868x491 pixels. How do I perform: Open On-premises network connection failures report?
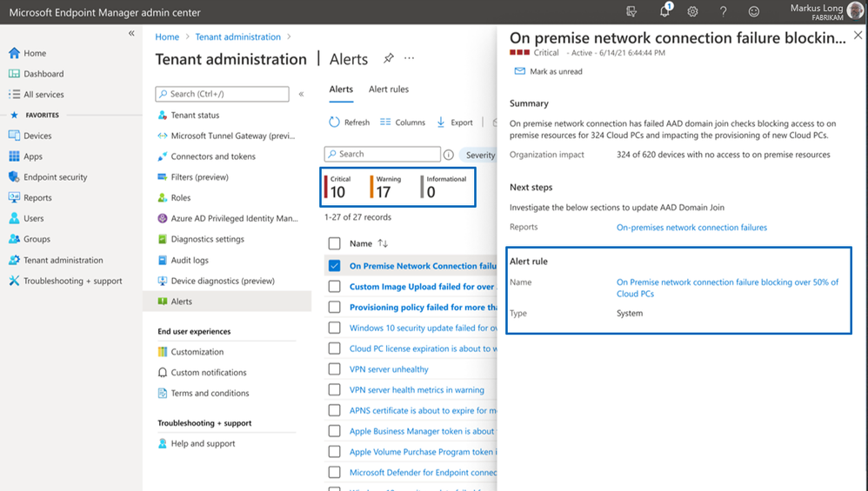pyautogui.click(x=692, y=228)
